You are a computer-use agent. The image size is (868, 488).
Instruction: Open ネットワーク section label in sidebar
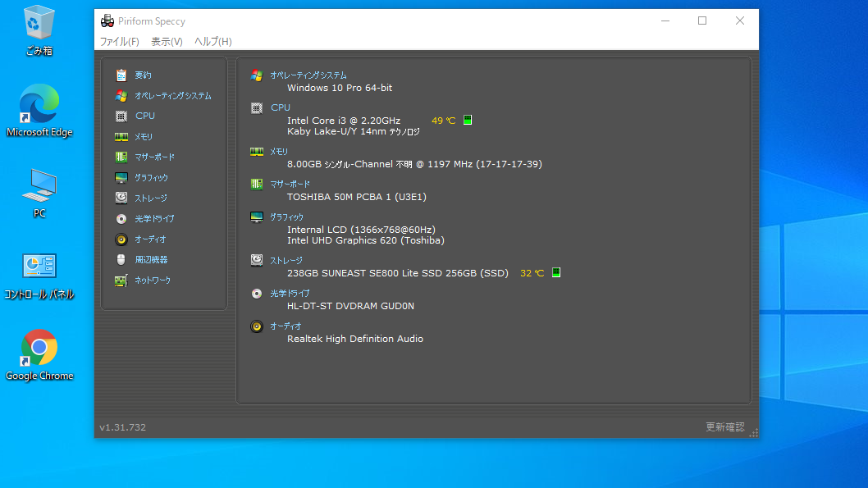coord(153,280)
